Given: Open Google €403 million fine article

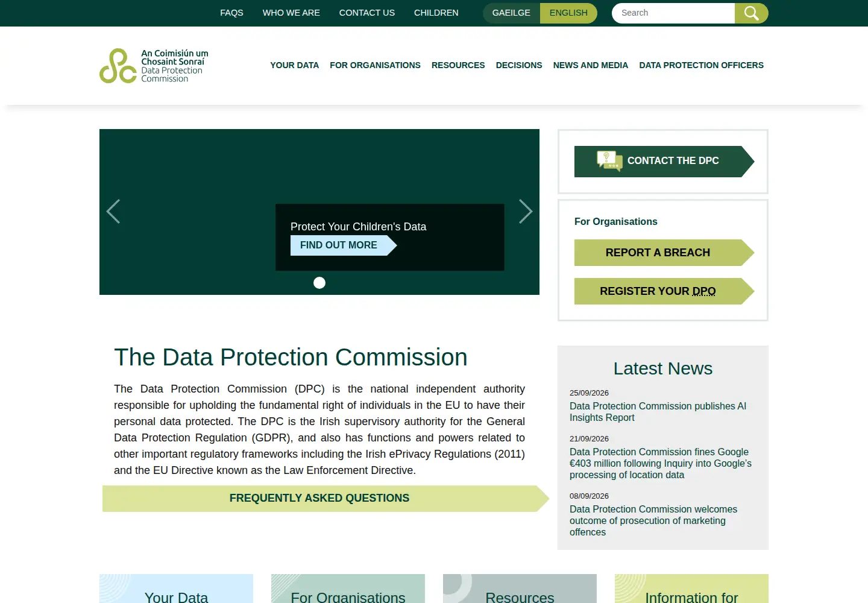Looking at the screenshot, I should (661, 463).
